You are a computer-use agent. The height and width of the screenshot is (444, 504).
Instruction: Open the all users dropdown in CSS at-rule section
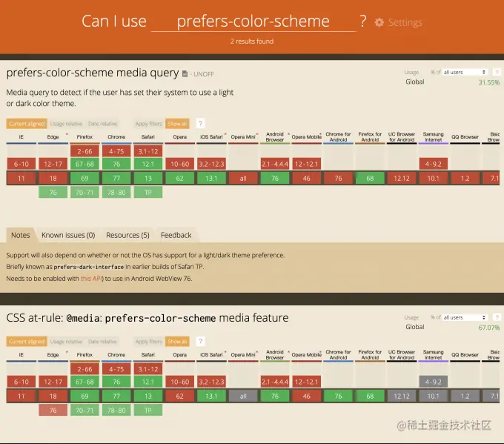tap(465, 317)
